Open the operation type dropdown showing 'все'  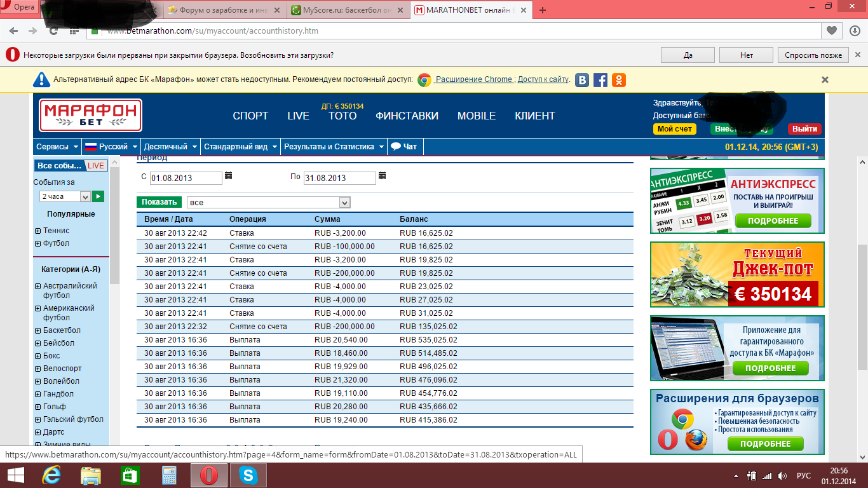(269, 203)
